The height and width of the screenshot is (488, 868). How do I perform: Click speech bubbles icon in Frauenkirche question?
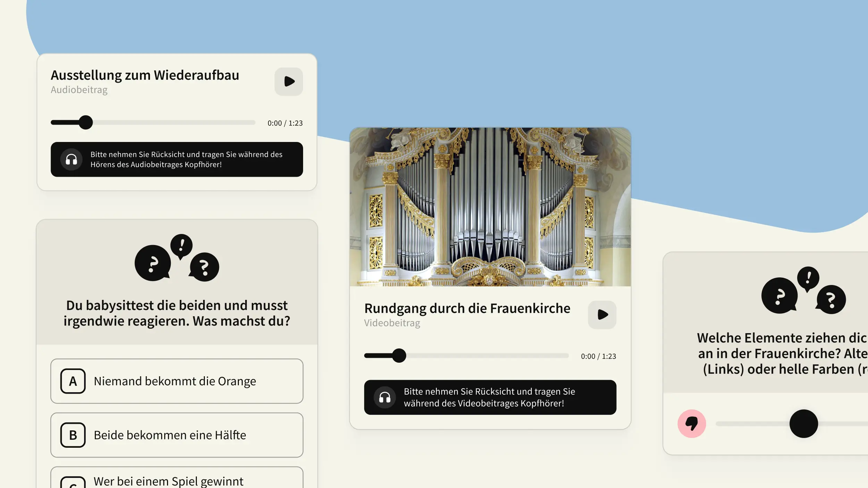click(x=803, y=290)
